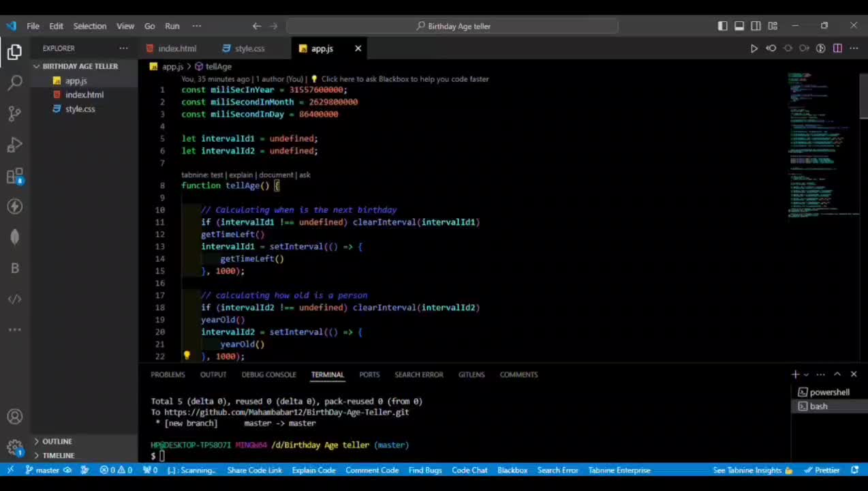Viewport: 868px width, 491px height.
Task: Toggle the bottom Panel layout button
Action: coord(739,26)
